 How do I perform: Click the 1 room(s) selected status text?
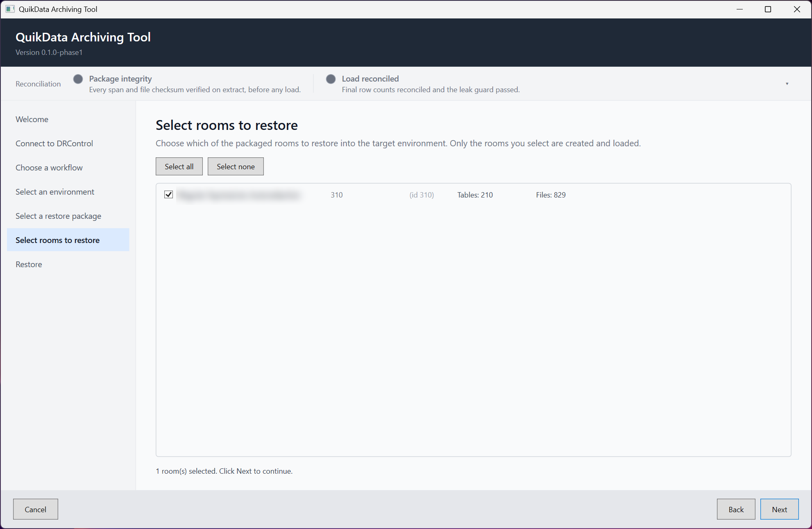tap(224, 471)
